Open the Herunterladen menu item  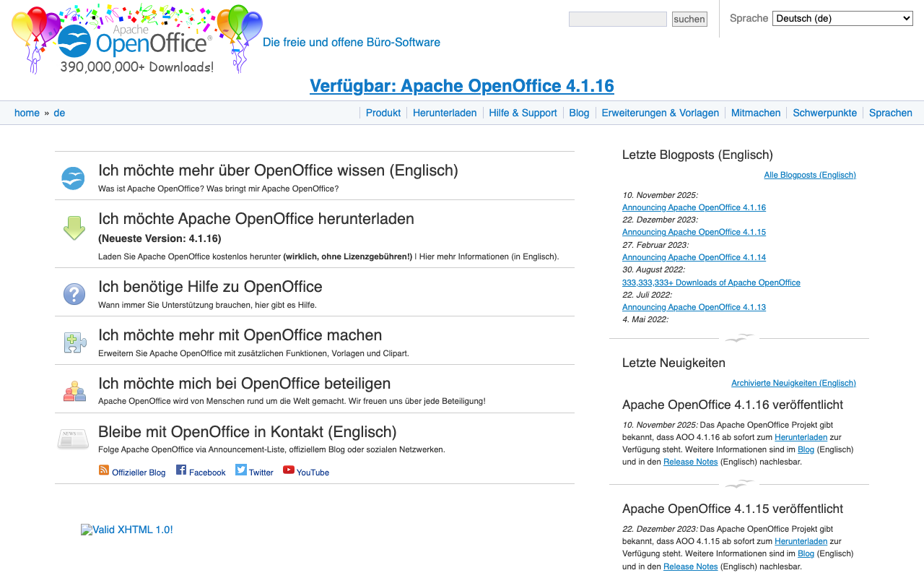[445, 113]
